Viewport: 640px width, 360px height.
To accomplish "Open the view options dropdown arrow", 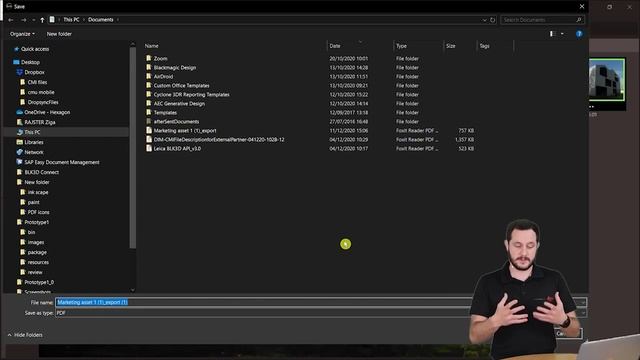I will pos(562,34).
